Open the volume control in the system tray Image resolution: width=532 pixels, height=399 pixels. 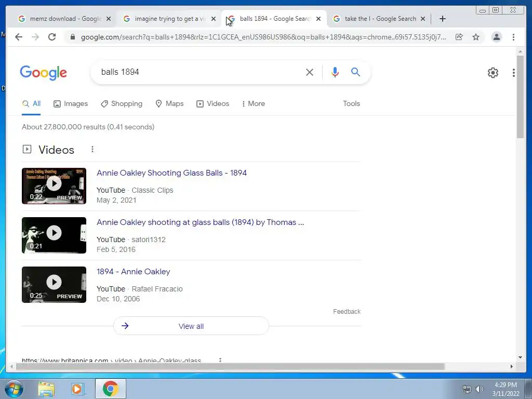[x=480, y=389]
